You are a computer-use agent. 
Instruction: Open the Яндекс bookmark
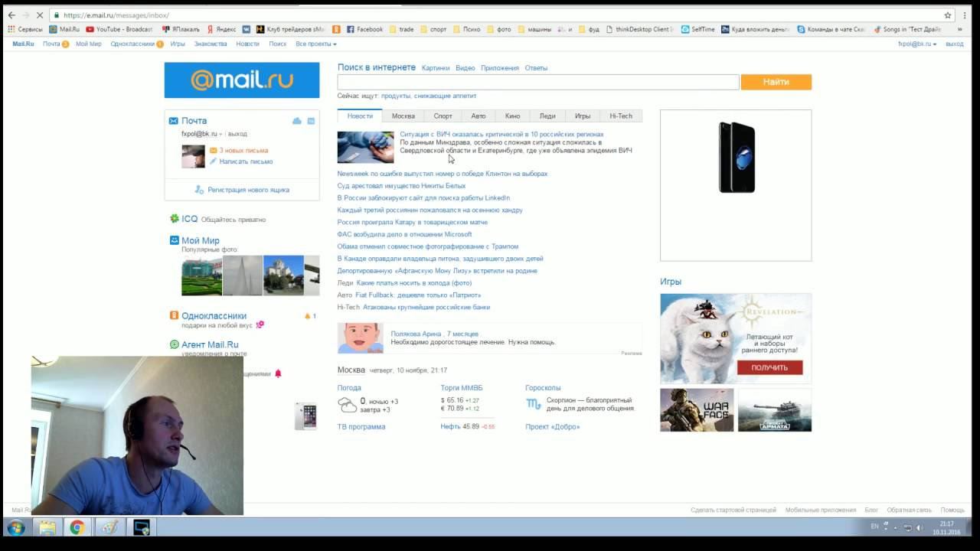click(220, 29)
